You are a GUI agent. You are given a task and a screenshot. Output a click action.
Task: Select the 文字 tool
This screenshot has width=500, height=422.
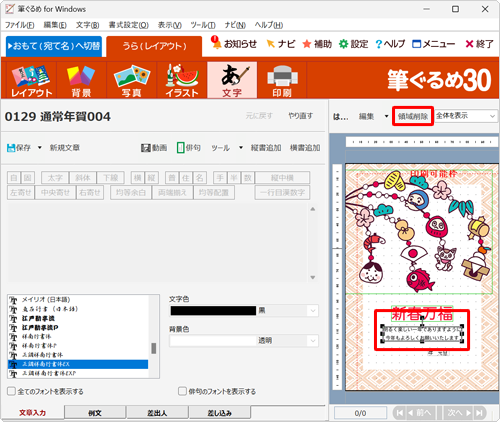(x=232, y=80)
